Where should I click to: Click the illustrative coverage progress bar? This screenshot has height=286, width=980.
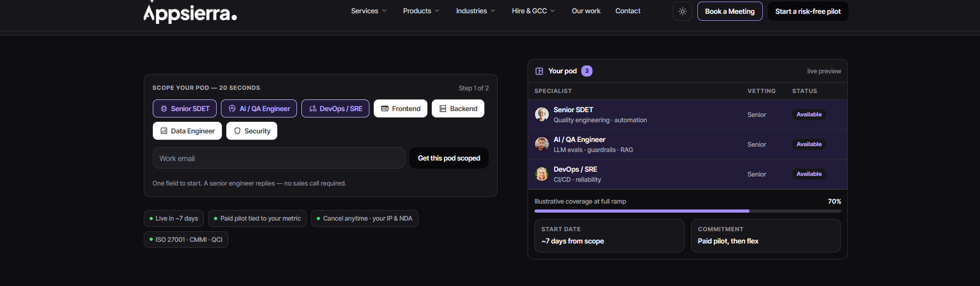click(688, 211)
